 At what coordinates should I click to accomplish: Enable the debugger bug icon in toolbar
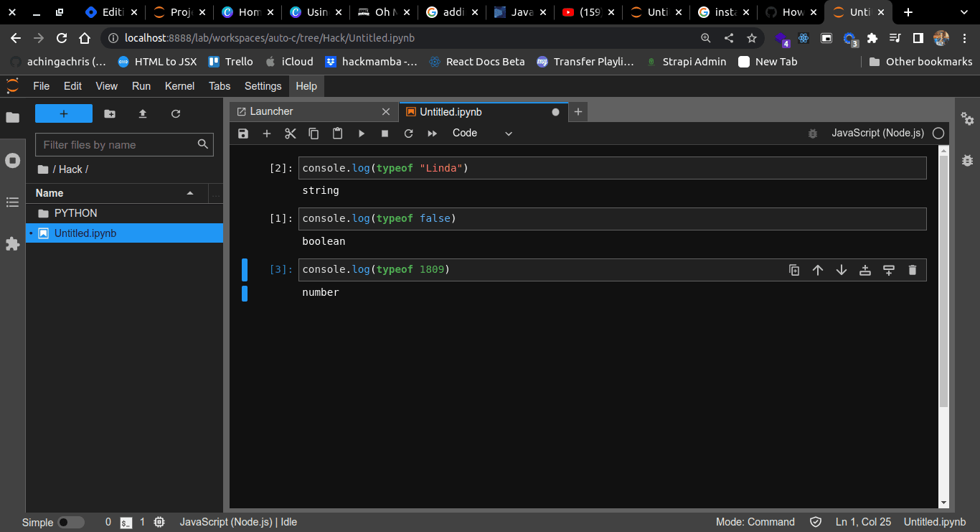[x=813, y=134]
